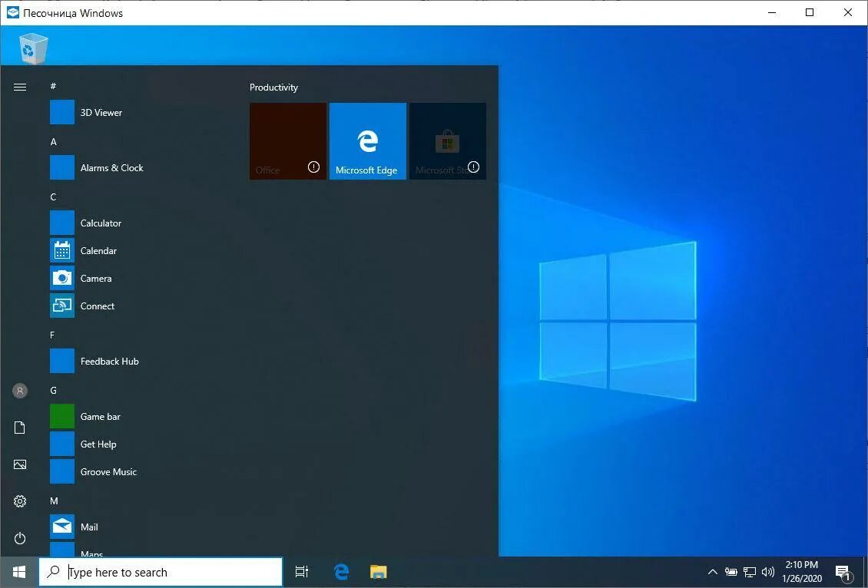Open Microsoft Edge from the taskbar

click(x=340, y=571)
